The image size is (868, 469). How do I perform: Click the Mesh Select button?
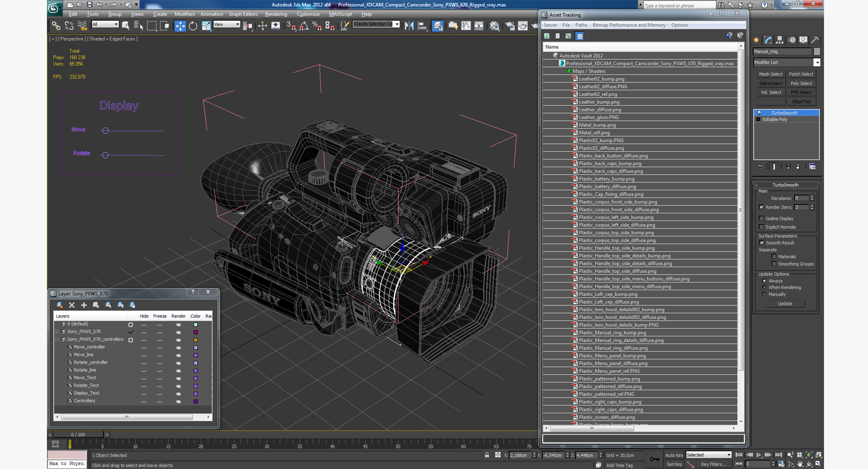pos(771,74)
